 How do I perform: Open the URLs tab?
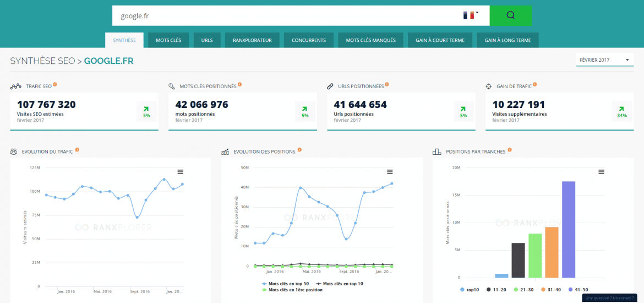207,40
